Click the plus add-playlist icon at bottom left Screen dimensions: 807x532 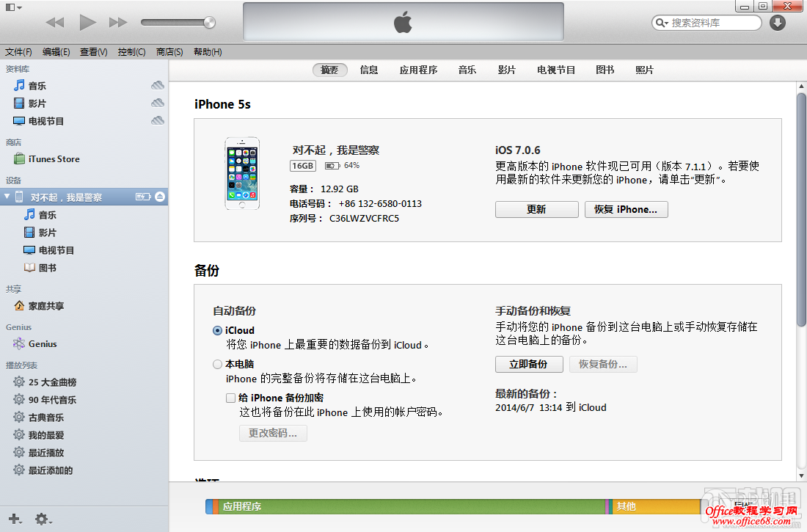pyautogui.click(x=14, y=520)
